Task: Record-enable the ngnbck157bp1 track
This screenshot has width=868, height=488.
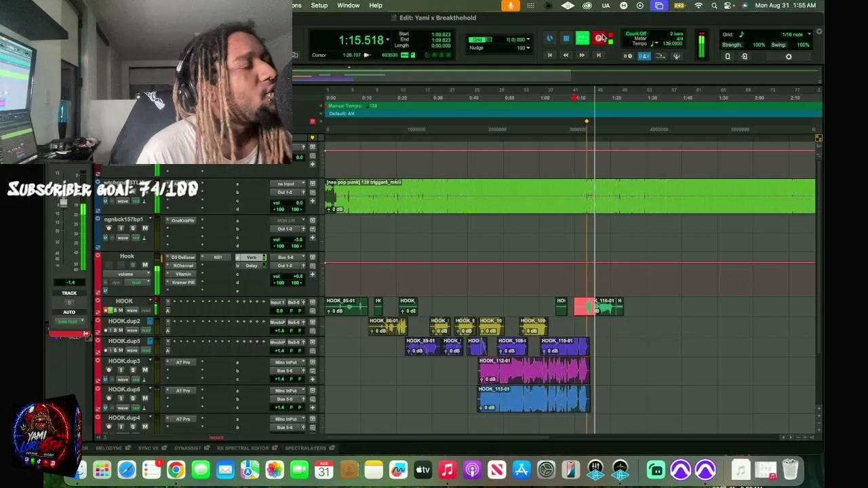Action: tap(108, 228)
